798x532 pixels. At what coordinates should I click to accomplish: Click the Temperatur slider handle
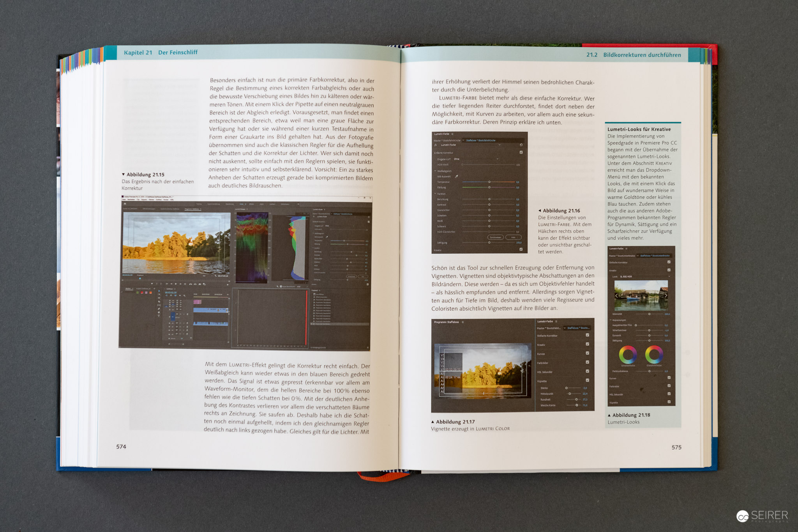tap(489, 182)
